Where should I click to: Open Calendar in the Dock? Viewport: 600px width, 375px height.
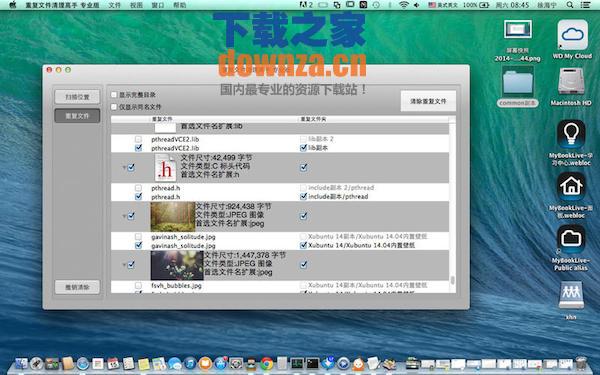coord(113,363)
